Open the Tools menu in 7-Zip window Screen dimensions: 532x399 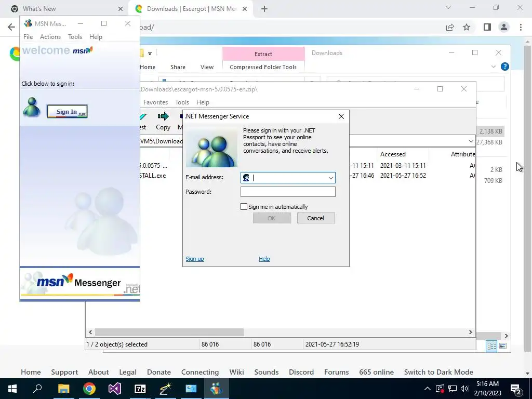click(x=182, y=102)
